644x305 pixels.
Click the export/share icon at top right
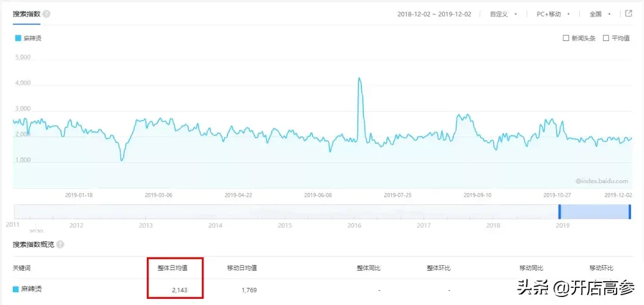(x=628, y=13)
